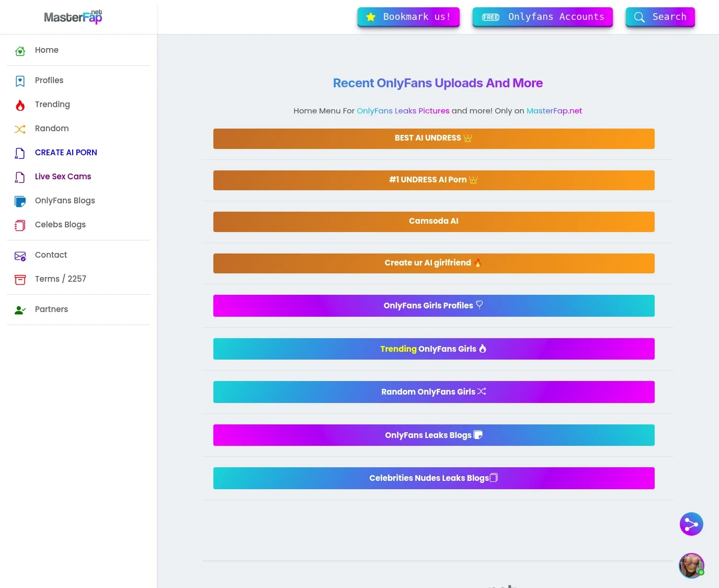719x588 pixels.
Task: Click the MasterFap.net logo
Action: click(73, 17)
